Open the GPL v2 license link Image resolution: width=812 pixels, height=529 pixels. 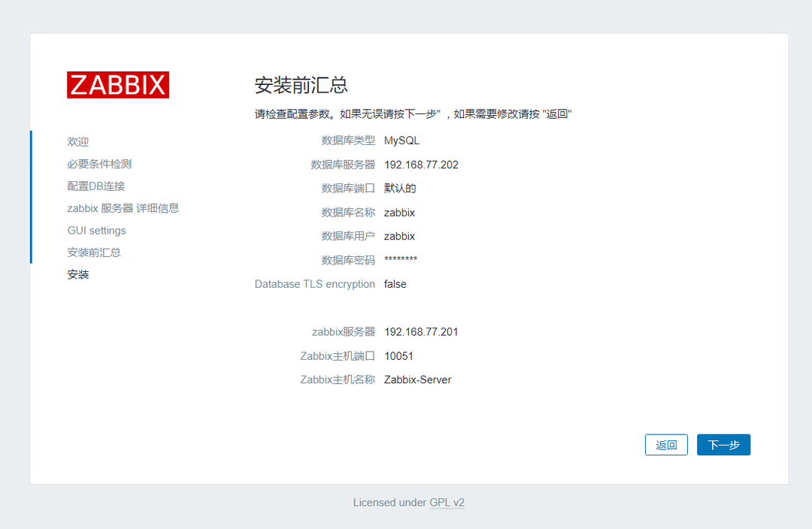click(447, 503)
